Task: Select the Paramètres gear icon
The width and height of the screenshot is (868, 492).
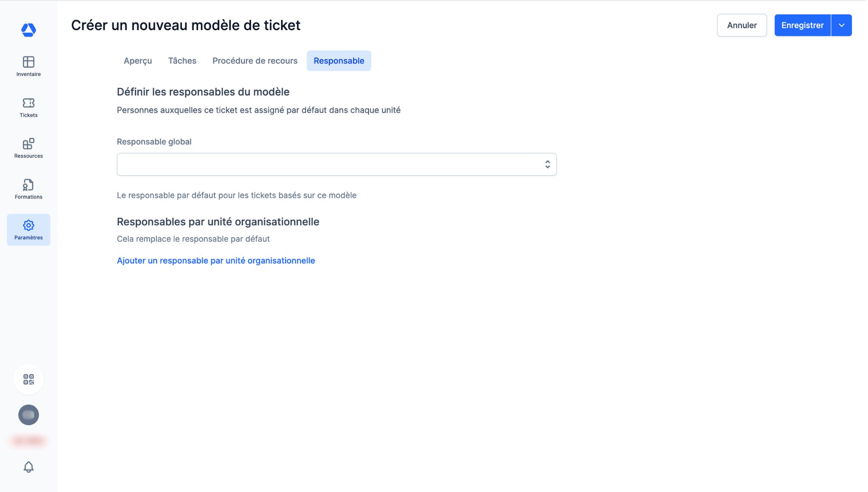Action: 28,225
